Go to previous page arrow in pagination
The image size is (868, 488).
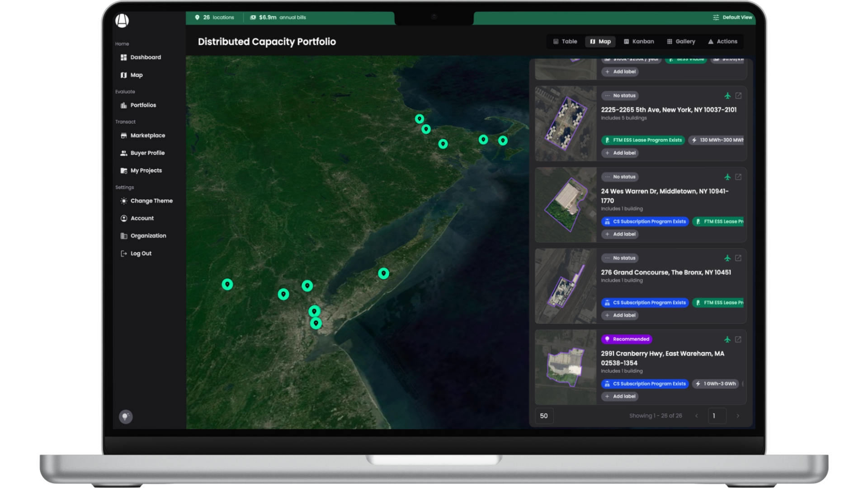(697, 416)
